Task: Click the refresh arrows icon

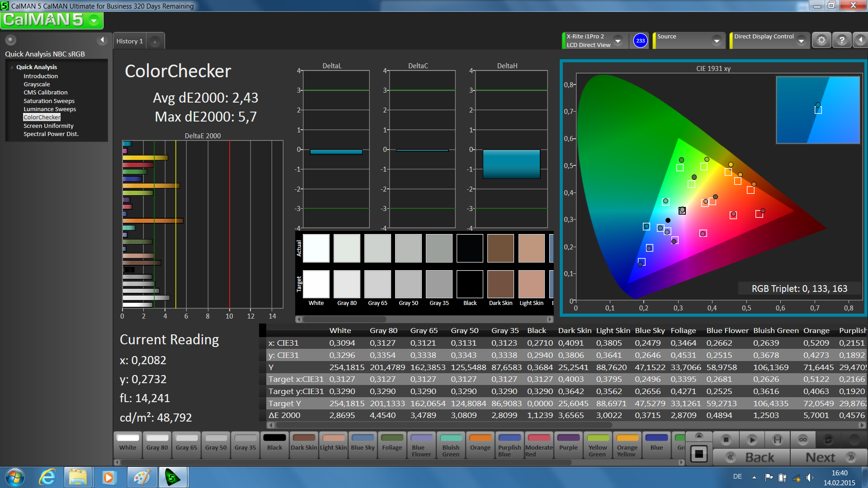Action: point(828,439)
